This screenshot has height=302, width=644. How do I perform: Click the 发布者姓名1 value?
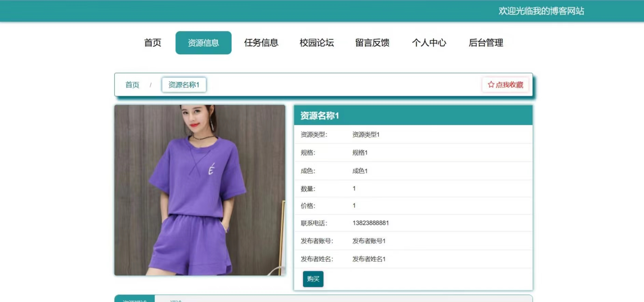[x=369, y=259]
